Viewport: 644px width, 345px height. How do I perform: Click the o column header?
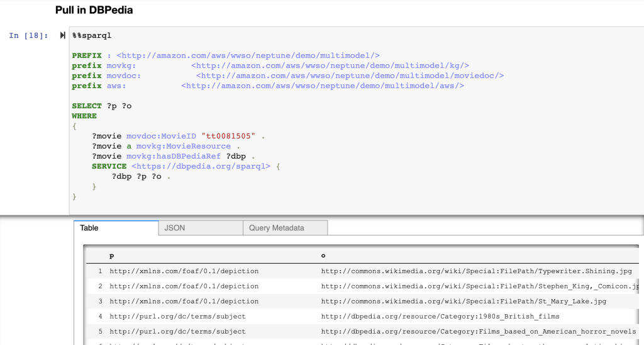point(323,256)
